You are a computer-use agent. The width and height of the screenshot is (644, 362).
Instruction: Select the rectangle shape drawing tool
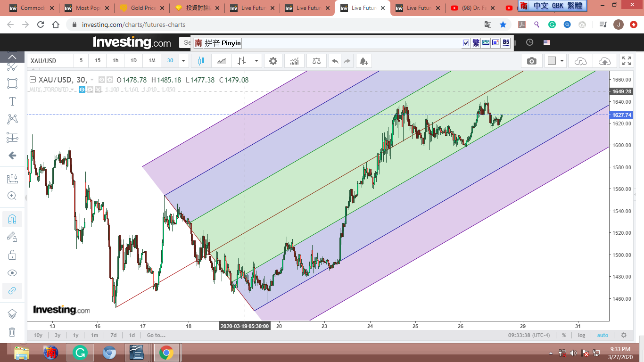click(12, 84)
